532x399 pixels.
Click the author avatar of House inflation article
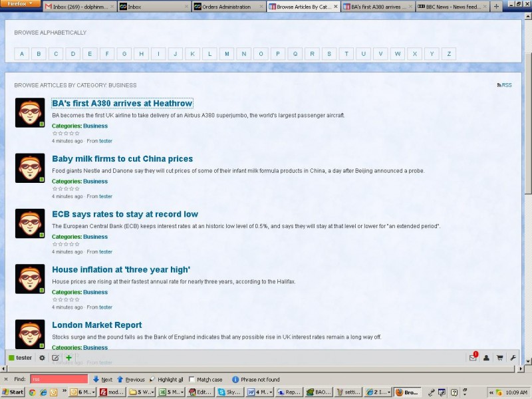coord(30,279)
